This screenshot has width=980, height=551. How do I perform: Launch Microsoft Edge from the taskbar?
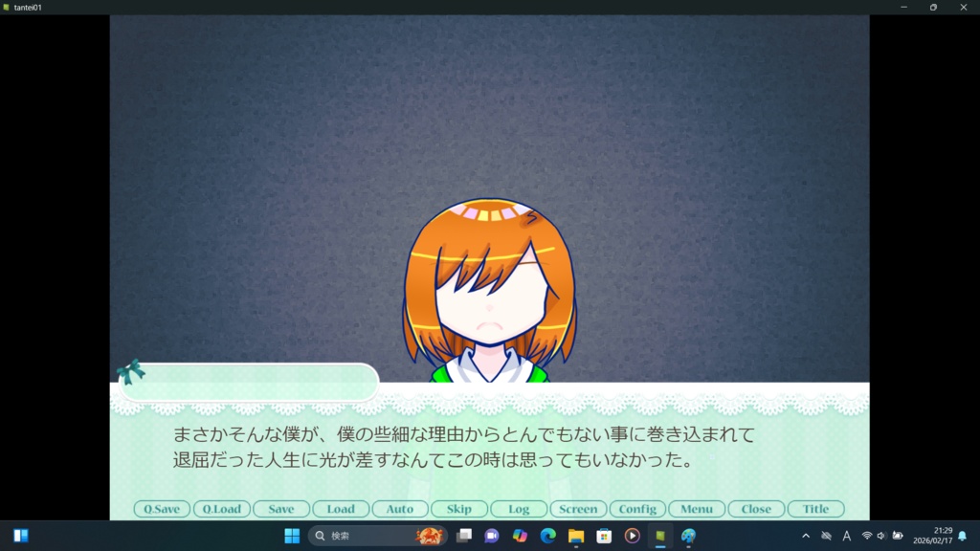click(x=546, y=534)
